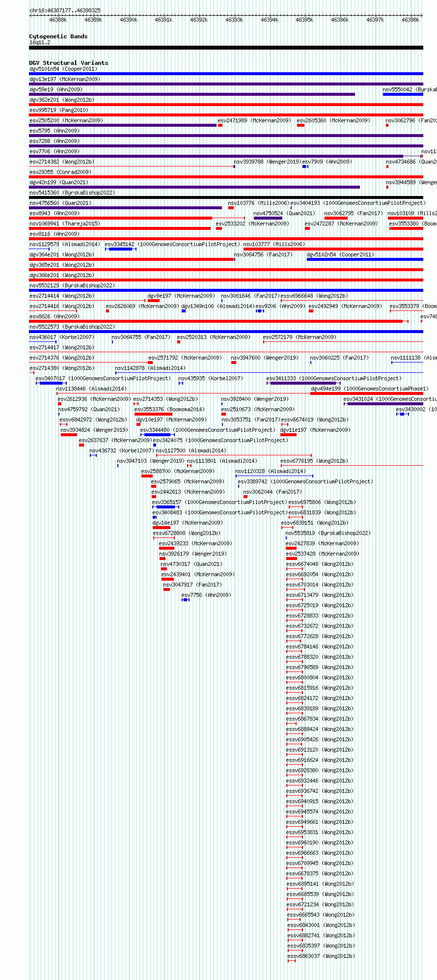
Task: Click nsv3064756 (Fan2017) label
Action: coord(263,254)
